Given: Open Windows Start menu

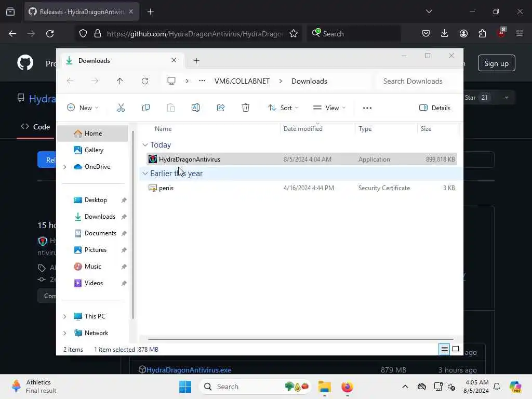Looking at the screenshot, I should [185, 387].
